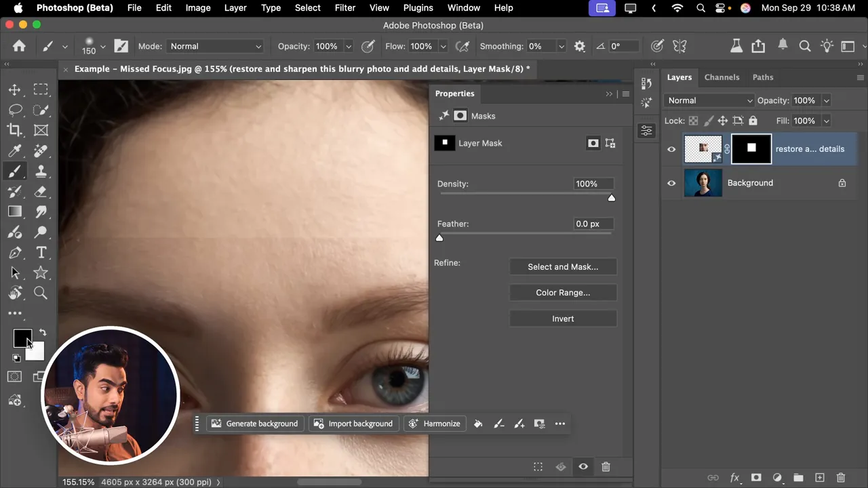The image size is (868, 488).
Task: Open the Select menu
Action: (x=307, y=7)
